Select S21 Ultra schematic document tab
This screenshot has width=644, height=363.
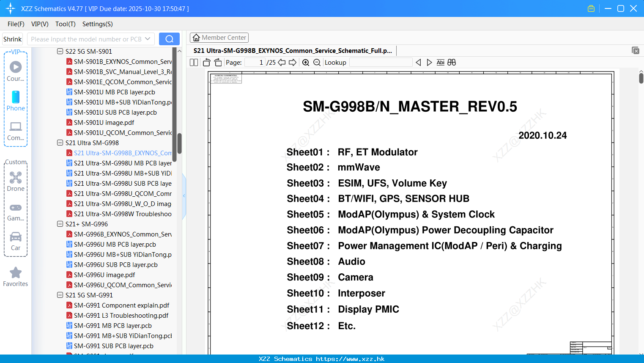click(x=293, y=51)
